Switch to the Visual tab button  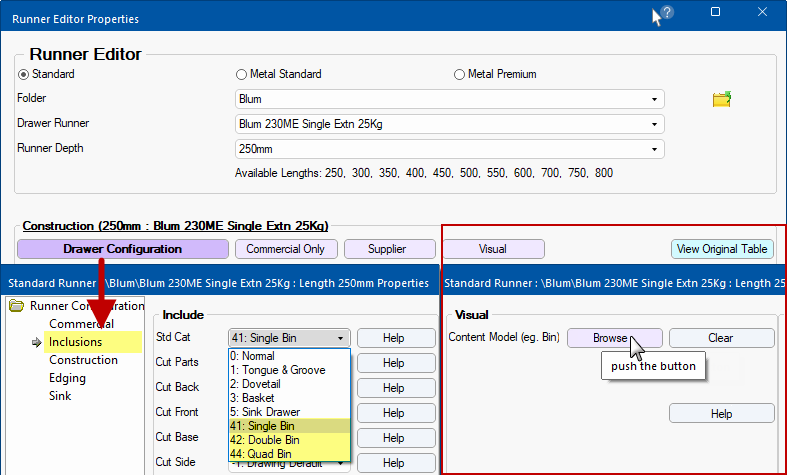click(493, 249)
